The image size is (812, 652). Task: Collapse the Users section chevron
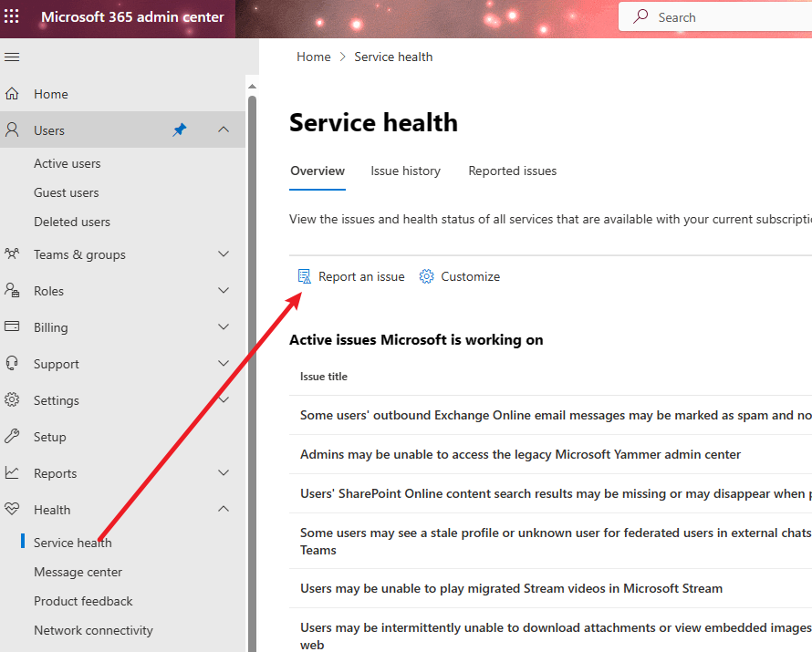224,129
